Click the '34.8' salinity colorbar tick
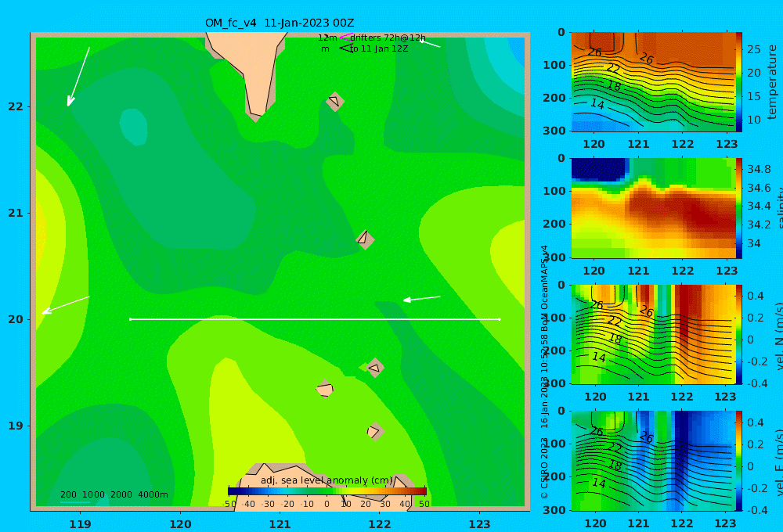The image size is (783, 532). click(759, 169)
